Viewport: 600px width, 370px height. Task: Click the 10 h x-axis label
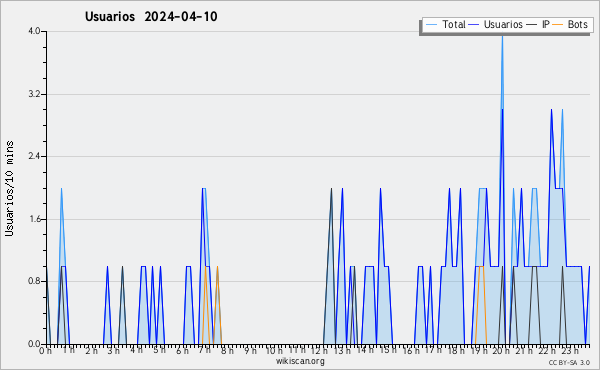click(274, 350)
